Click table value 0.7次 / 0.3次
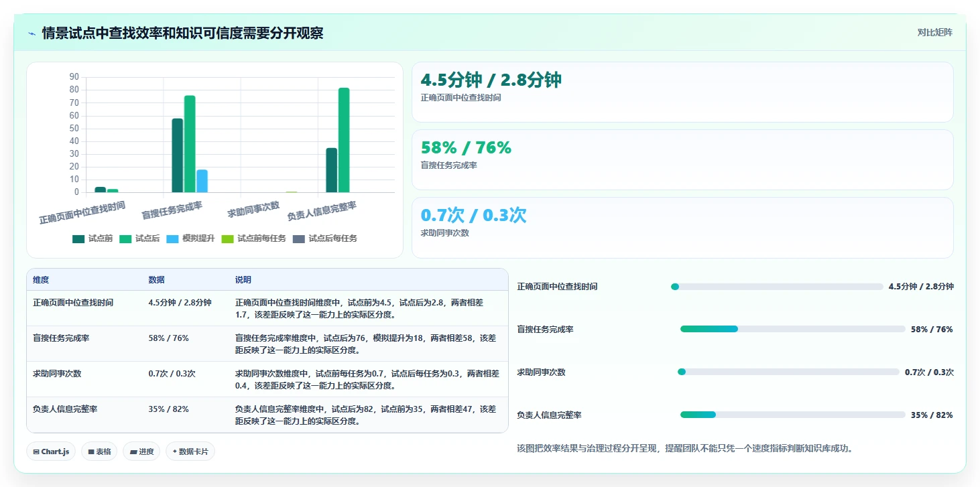Image resolution: width=980 pixels, height=487 pixels. click(172, 374)
